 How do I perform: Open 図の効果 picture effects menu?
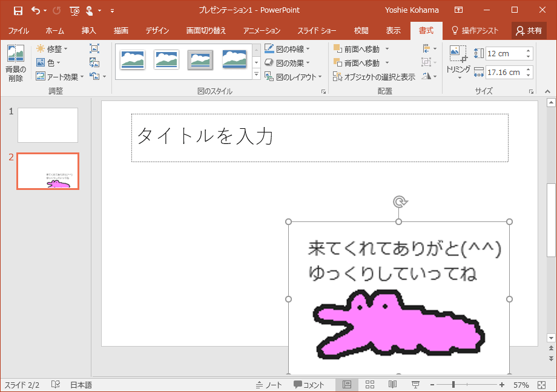tap(288, 63)
